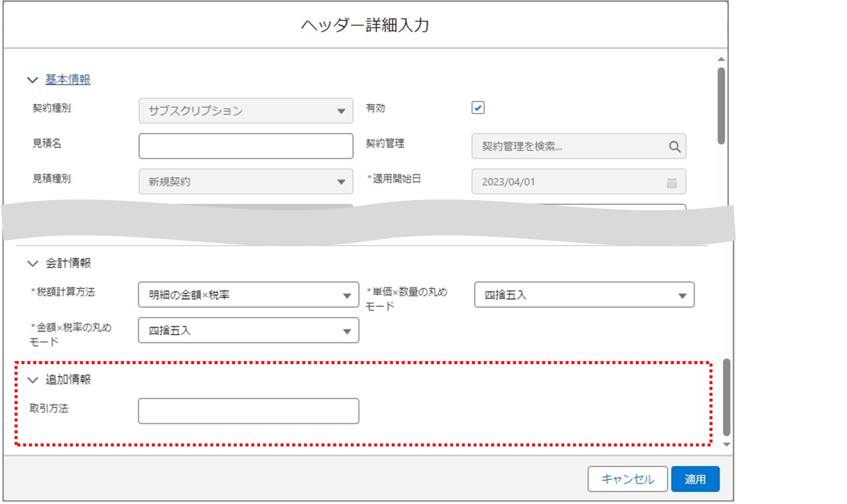Click the 適用開始日 date field

(568, 182)
